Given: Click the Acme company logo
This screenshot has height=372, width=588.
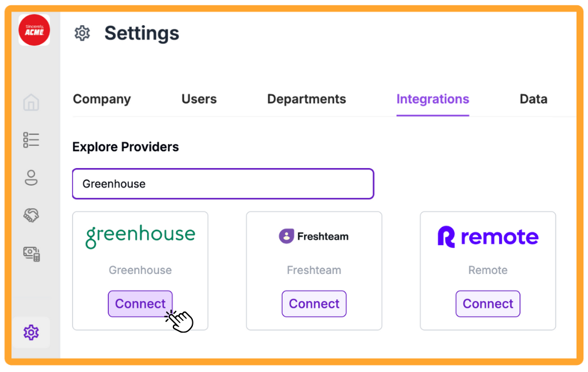Looking at the screenshot, I should tap(34, 30).
